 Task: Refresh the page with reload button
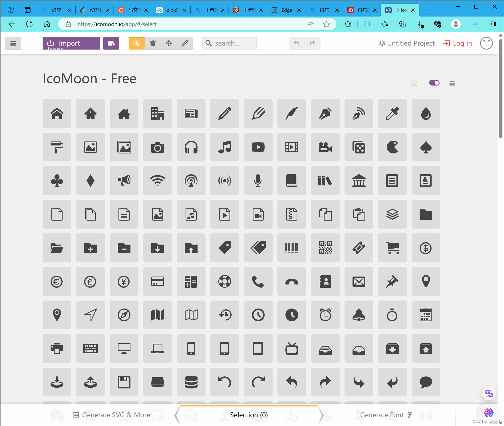pos(29,24)
